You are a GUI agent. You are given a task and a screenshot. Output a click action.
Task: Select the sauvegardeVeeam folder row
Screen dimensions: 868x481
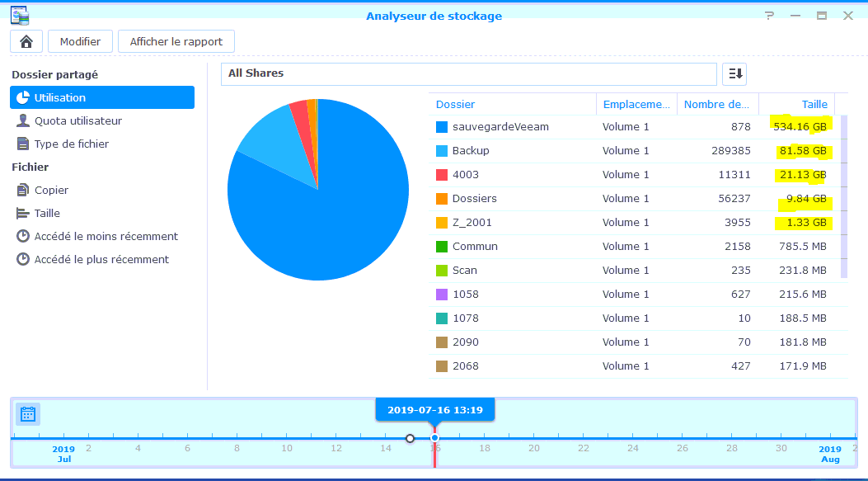(635, 127)
